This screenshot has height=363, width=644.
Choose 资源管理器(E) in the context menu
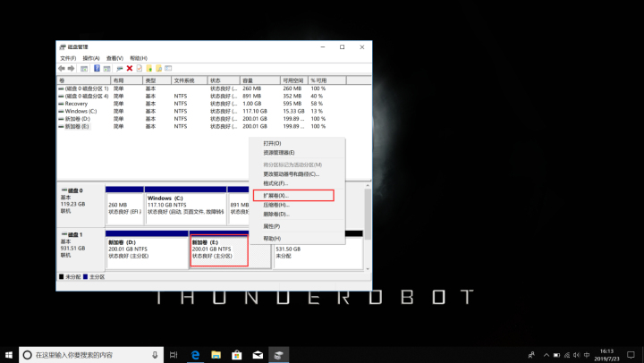pyautogui.click(x=297, y=152)
